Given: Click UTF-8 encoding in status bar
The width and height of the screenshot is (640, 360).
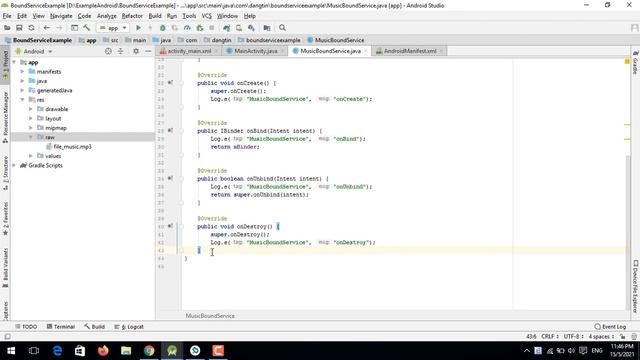Looking at the screenshot, I should (573, 336).
